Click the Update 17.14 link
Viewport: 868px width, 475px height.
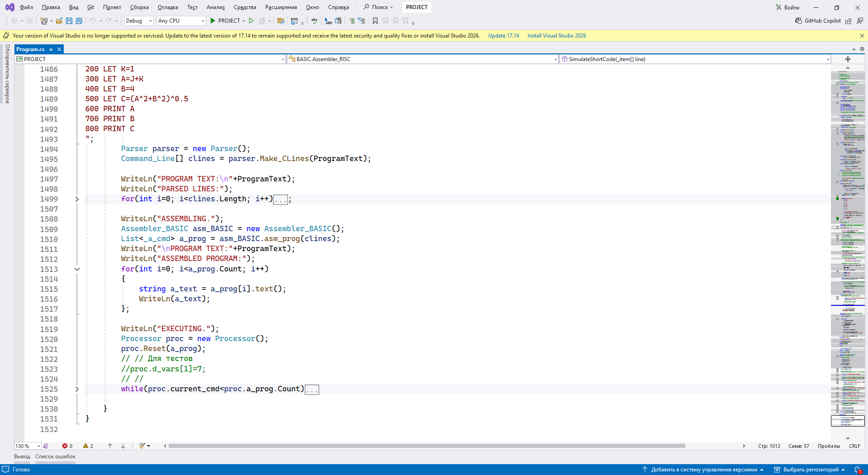(503, 36)
